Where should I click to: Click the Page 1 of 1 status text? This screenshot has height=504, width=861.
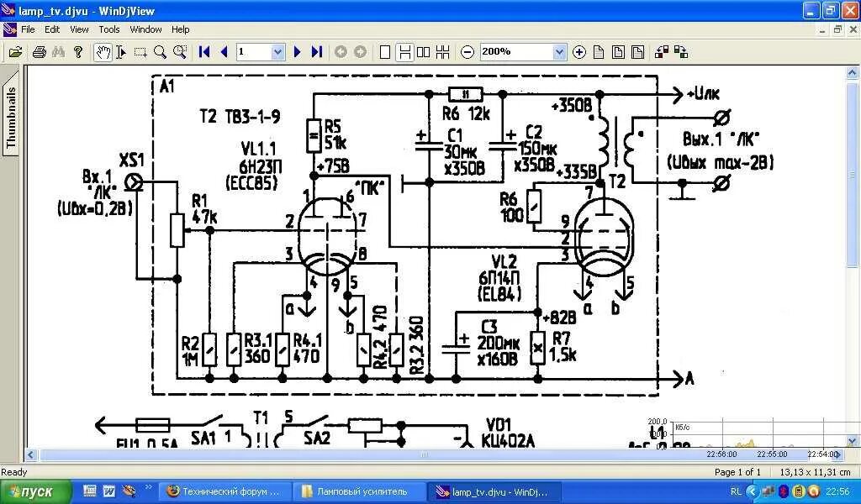(x=737, y=472)
